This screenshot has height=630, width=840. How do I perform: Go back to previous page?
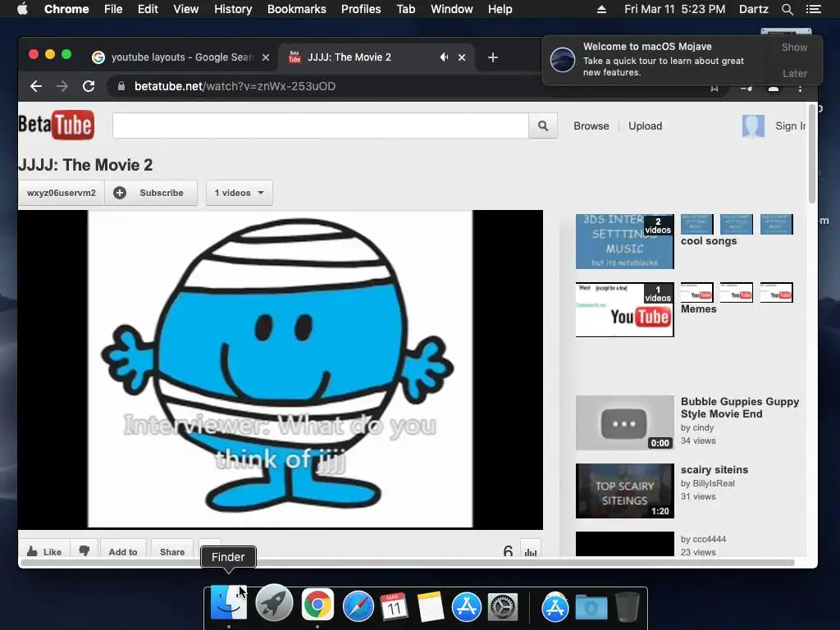[36, 86]
